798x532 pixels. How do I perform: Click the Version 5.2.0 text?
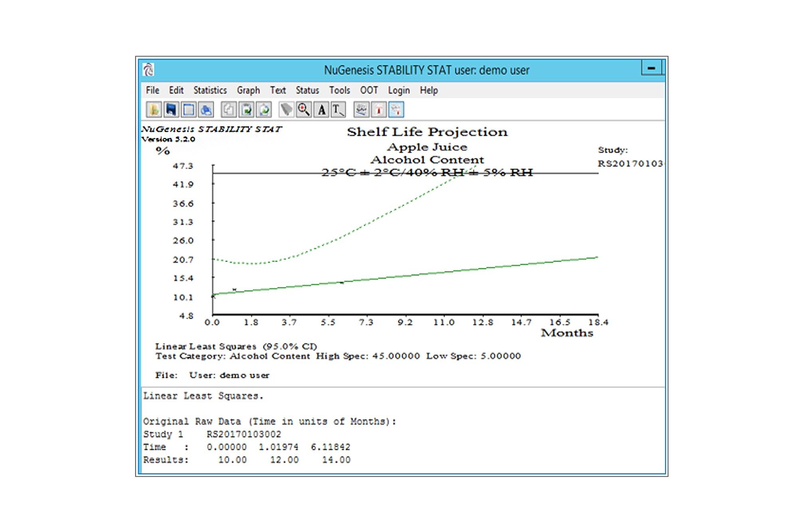point(168,139)
